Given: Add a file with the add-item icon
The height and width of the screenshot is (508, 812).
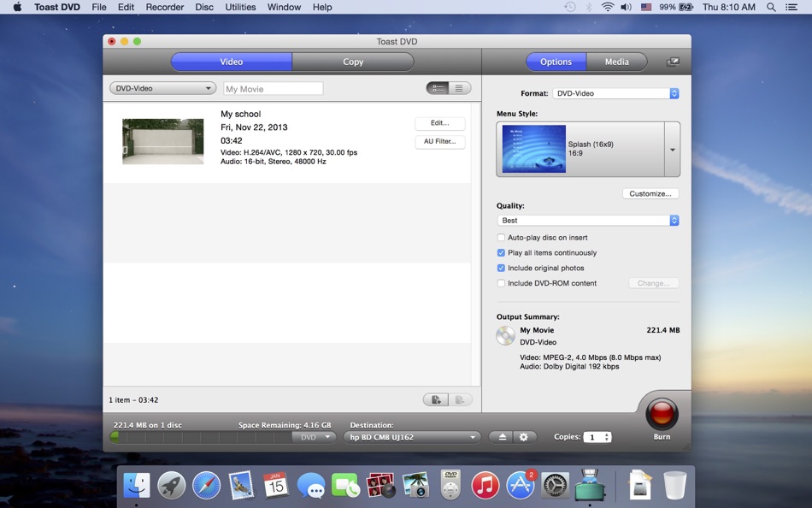Looking at the screenshot, I should point(436,399).
